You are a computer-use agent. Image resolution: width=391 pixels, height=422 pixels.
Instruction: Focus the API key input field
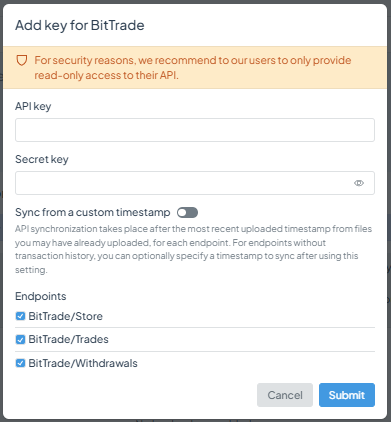(x=195, y=130)
